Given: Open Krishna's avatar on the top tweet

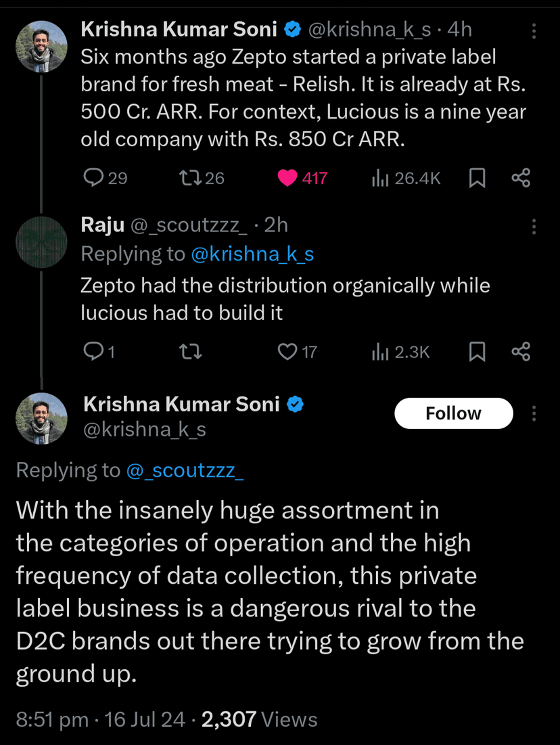Looking at the screenshot, I should click(x=41, y=46).
